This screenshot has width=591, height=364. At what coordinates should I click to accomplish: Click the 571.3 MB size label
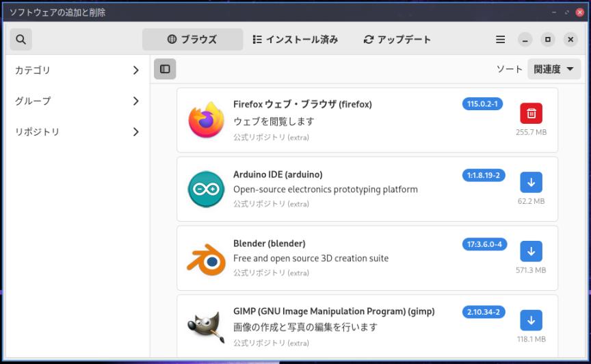tap(531, 270)
